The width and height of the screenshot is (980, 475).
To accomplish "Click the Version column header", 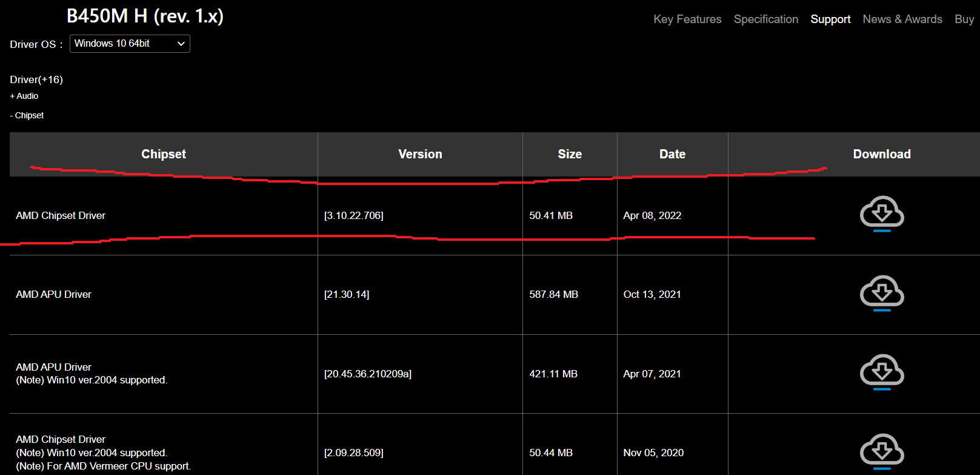I will click(x=420, y=154).
